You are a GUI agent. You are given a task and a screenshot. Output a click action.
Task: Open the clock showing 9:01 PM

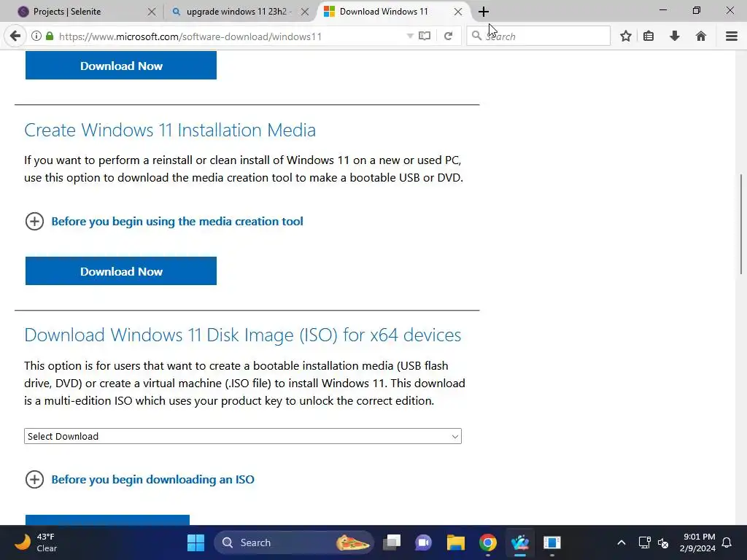click(x=697, y=542)
